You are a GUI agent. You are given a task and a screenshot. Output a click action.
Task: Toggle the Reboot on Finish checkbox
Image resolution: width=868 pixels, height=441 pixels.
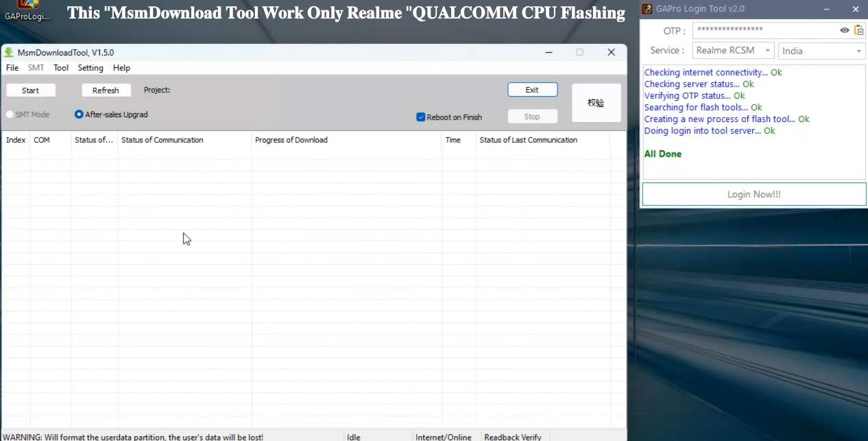point(421,117)
